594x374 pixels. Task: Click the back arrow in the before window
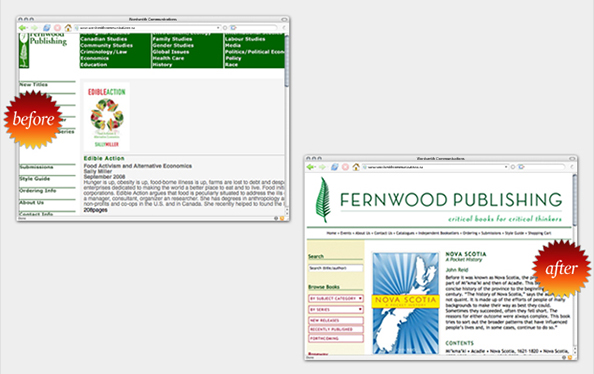23,28
